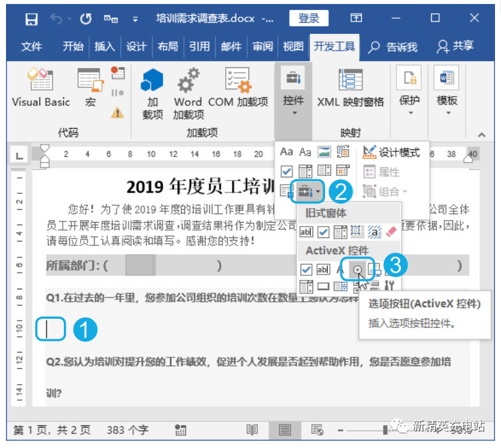
Task: Toggle 设计模式 design mode
Action: click(391, 152)
